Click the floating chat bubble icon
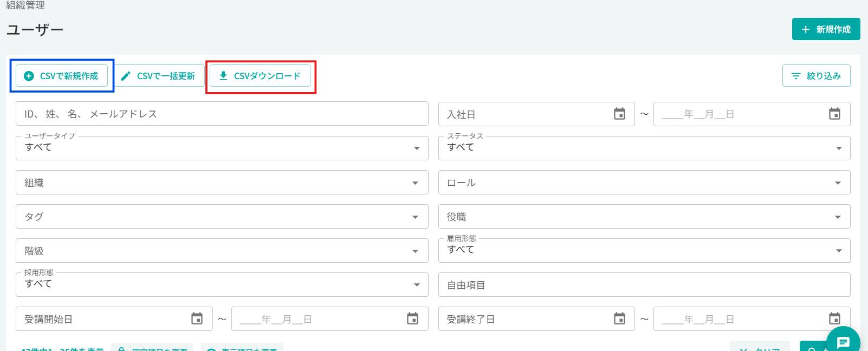Viewport: 868px width, 351px height. 844,342
